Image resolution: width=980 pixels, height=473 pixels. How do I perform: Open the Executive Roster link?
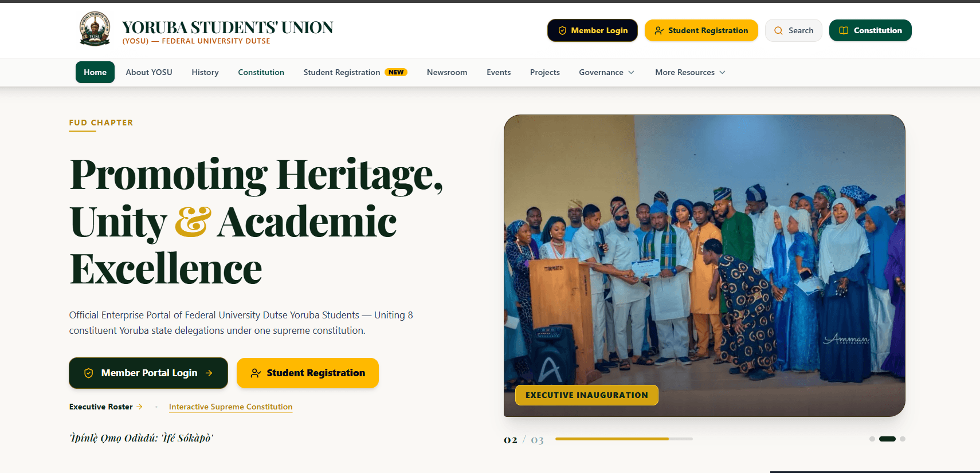tap(106, 407)
